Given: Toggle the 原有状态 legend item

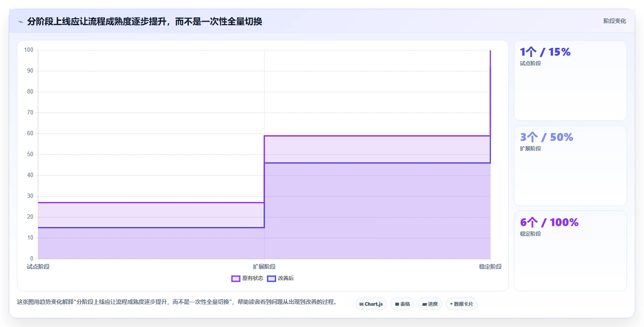Looking at the screenshot, I should coord(247,278).
